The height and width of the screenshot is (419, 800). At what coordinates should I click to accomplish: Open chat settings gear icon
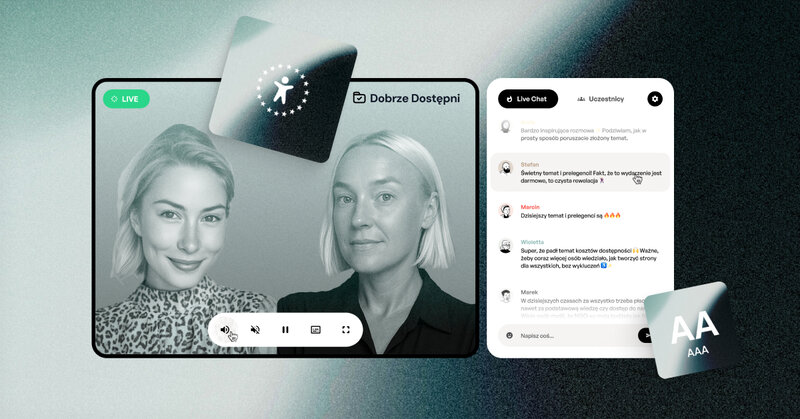pyautogui.click(x=654, y=99)
